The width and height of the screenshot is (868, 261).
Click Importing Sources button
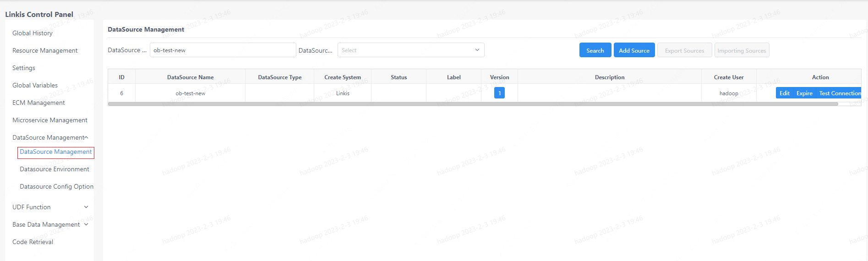pos(742,50)
